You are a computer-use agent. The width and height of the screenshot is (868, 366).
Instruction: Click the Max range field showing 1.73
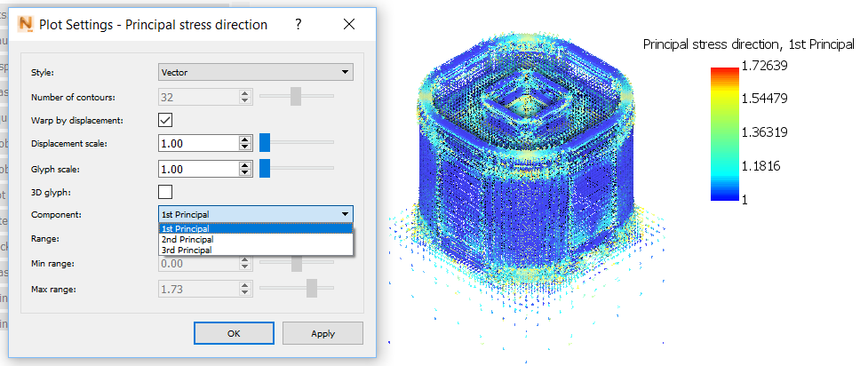pyautogui.click(x=198, y=289)
